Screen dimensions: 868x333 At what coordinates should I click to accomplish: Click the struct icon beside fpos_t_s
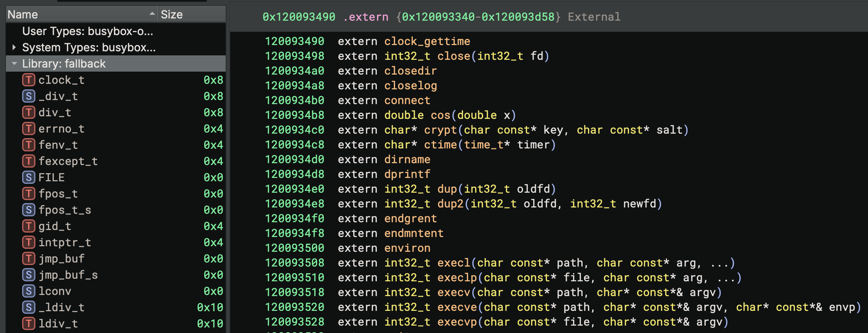coord(29,210)
